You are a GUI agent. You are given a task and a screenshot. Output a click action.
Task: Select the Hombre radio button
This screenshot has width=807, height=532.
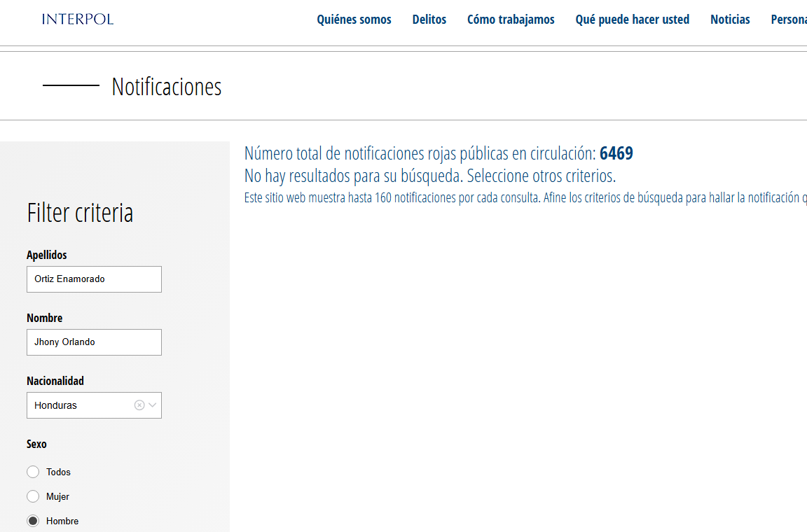point(33,521)
